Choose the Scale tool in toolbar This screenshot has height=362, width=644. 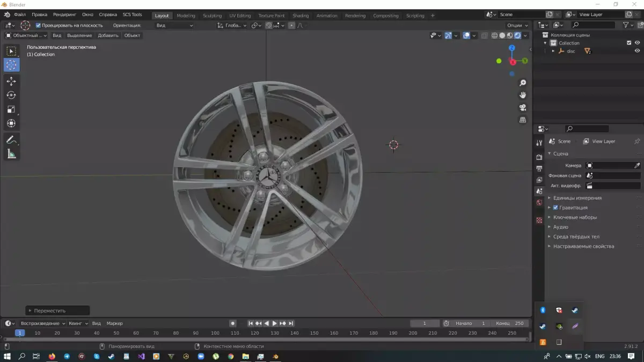click(x=11, y=109)
